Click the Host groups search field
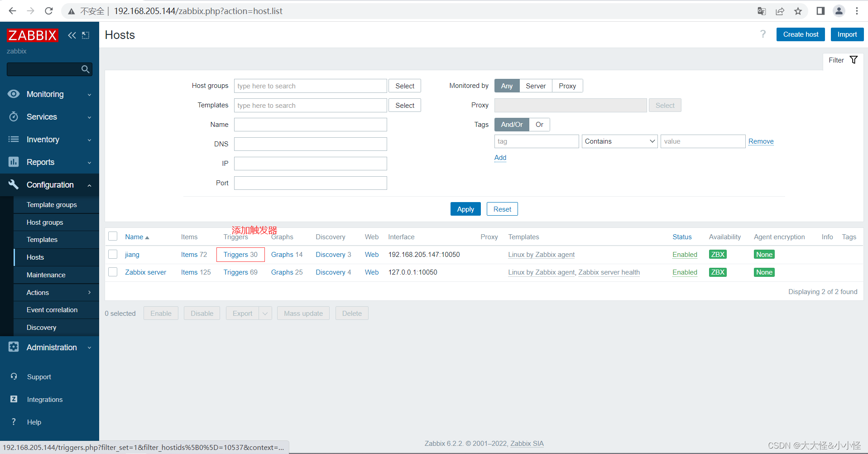This screenshot has width=868, height=454. coord(310,86)
